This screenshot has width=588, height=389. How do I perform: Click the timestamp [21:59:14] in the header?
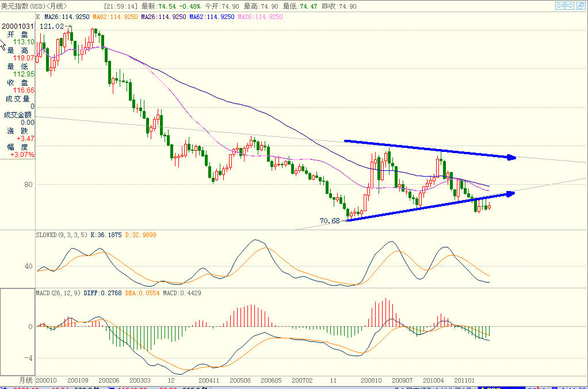[121, 6]
